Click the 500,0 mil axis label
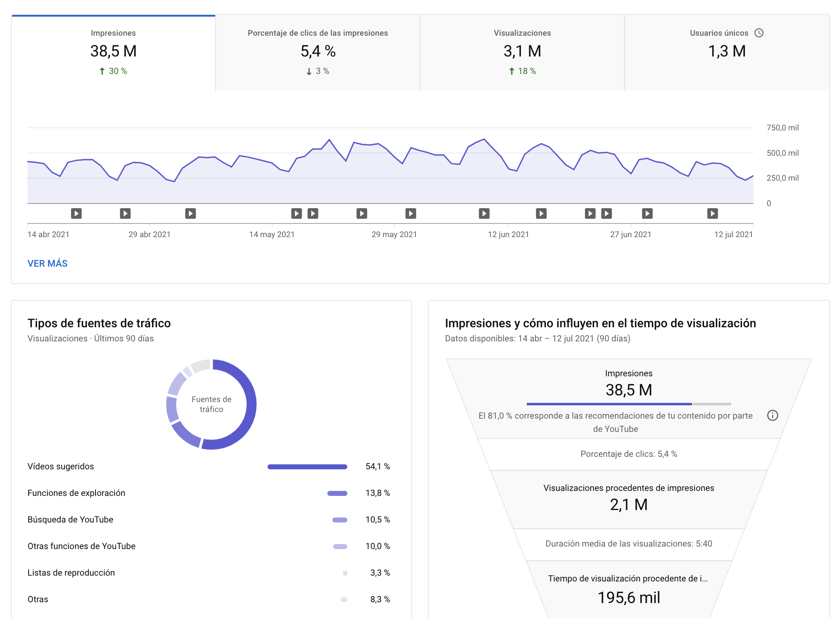The width and height of the screenshot is (840, 618). (783, 153)
